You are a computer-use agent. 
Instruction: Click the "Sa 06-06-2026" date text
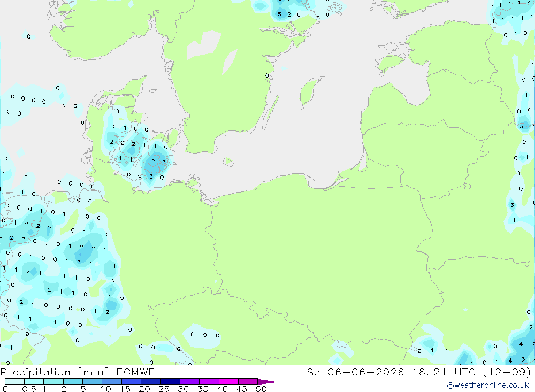[x=356, y=372]
